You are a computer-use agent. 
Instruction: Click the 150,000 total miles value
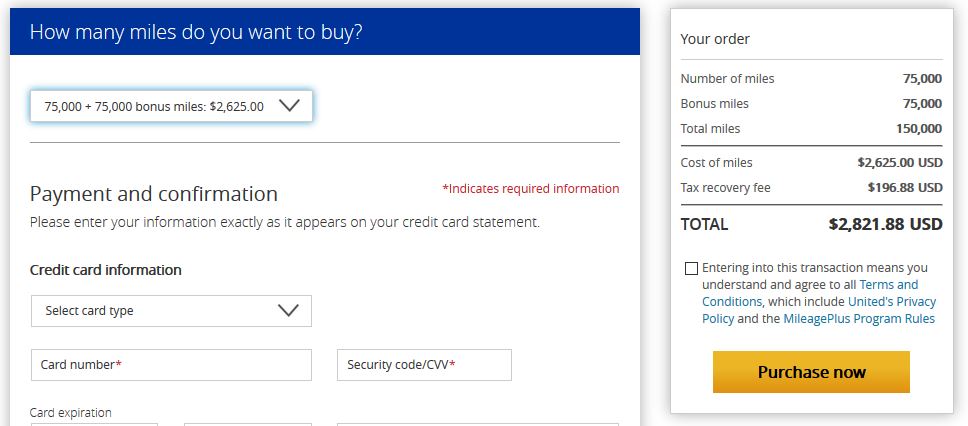pos(918,129)
